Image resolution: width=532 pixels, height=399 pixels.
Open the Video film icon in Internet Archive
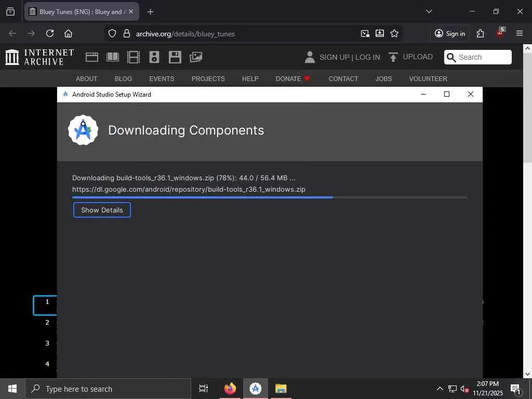click(x=134, y=57)
